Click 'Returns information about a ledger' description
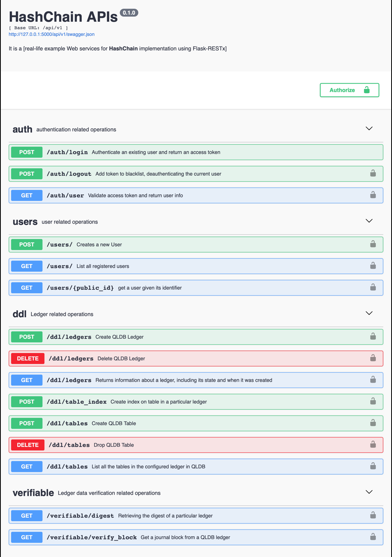Image resolution: width=392 pixels, height=557 pixels. [184, 380]
